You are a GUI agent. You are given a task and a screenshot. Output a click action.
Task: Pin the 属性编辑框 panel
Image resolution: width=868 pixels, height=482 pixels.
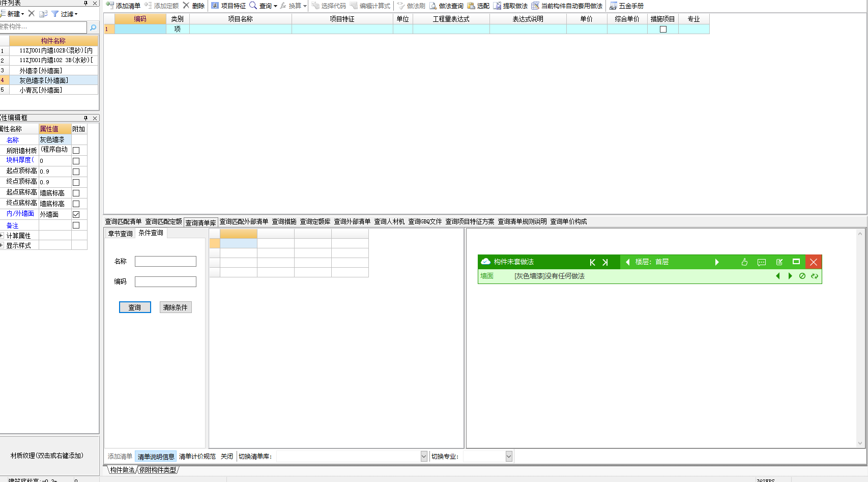(x=85, y=118)
